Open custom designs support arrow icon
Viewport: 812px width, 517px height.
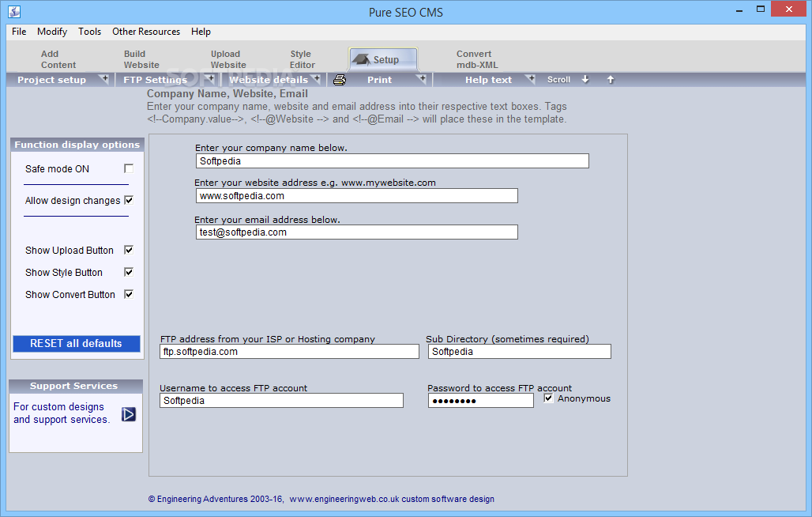coord(129,414)
